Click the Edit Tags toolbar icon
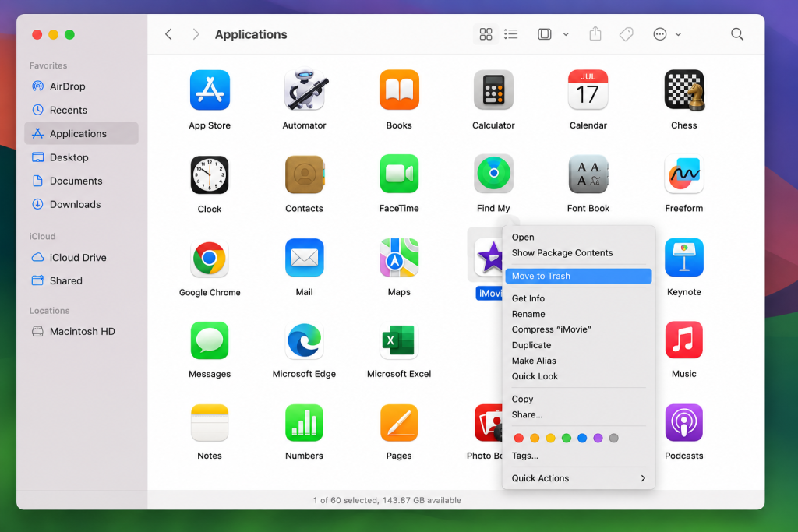Viewport: 798px width, 532px height. click(627, 34)
